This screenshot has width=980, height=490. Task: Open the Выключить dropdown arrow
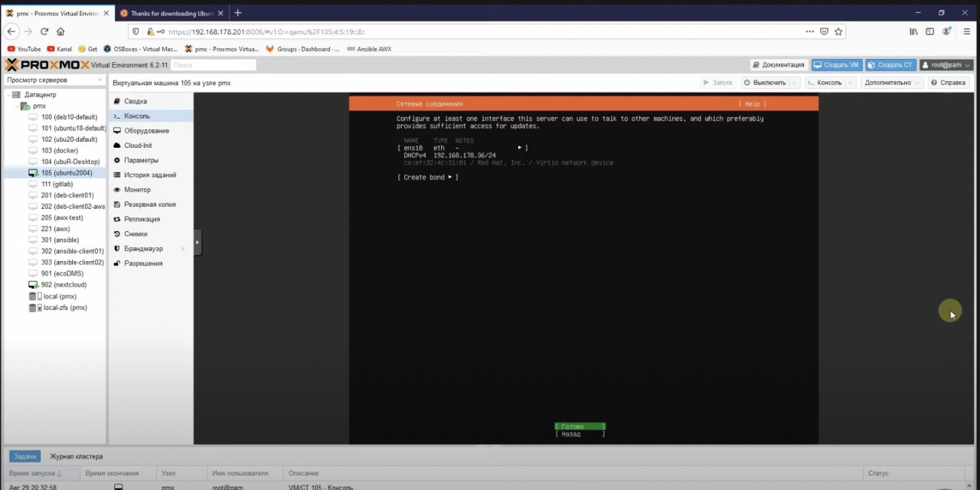[x=792, y=83]
